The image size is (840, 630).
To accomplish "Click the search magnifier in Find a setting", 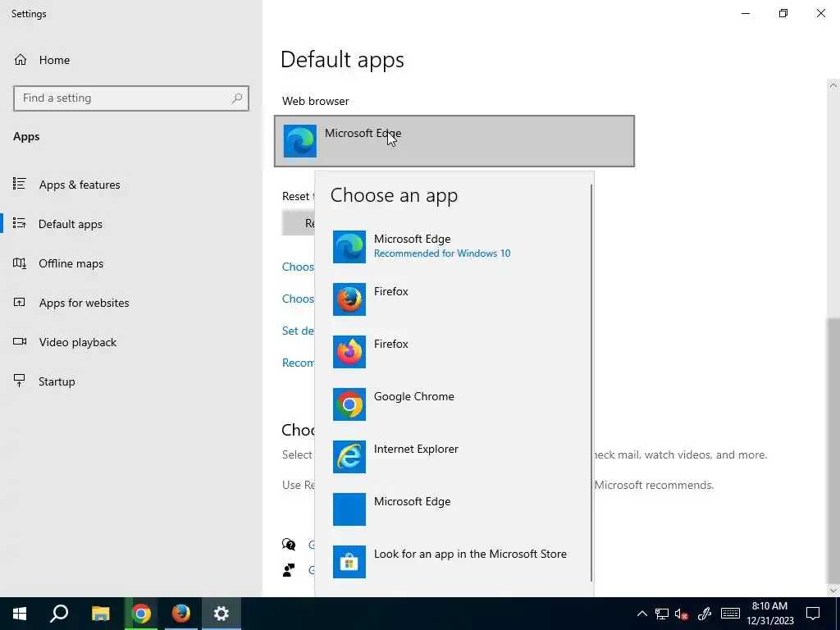I will [237, 98].
